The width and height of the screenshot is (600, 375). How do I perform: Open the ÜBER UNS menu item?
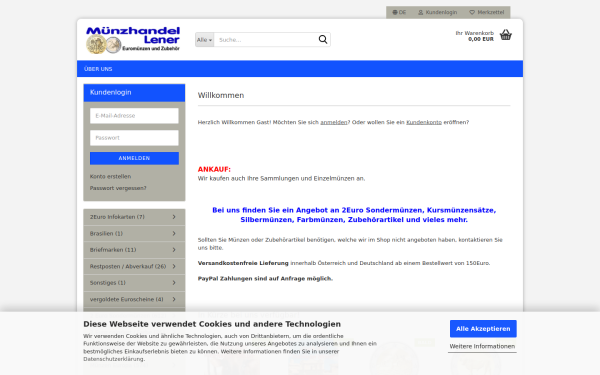click(x=98, y=69)
